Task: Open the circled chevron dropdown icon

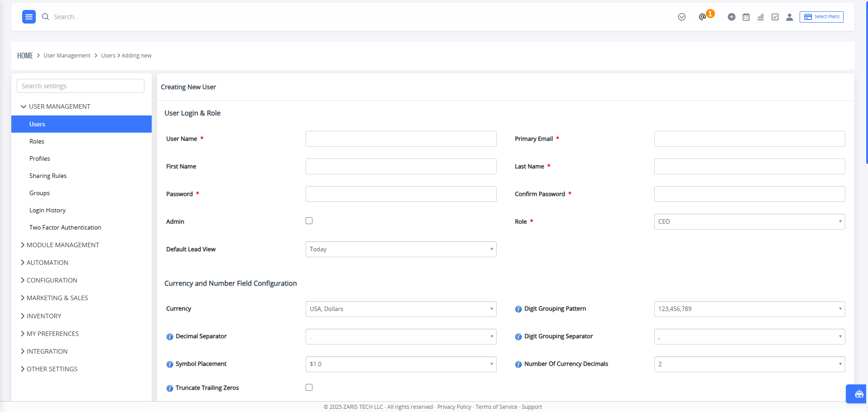Action: point(682,17)
